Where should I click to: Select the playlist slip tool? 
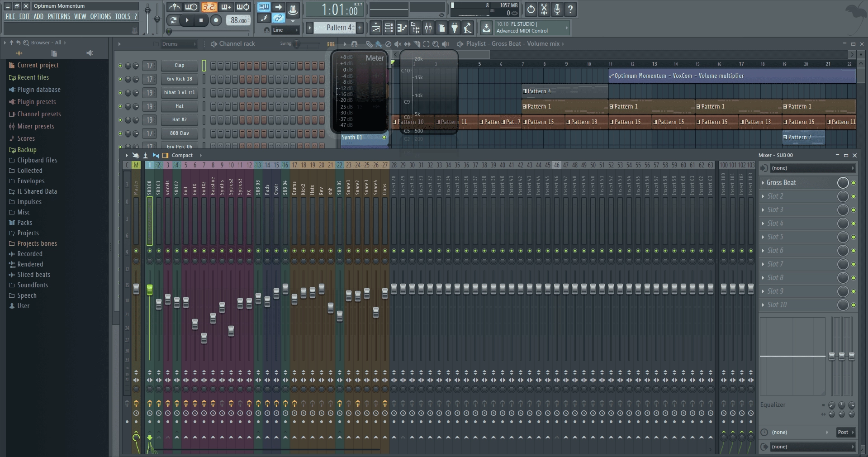[407, 44]
